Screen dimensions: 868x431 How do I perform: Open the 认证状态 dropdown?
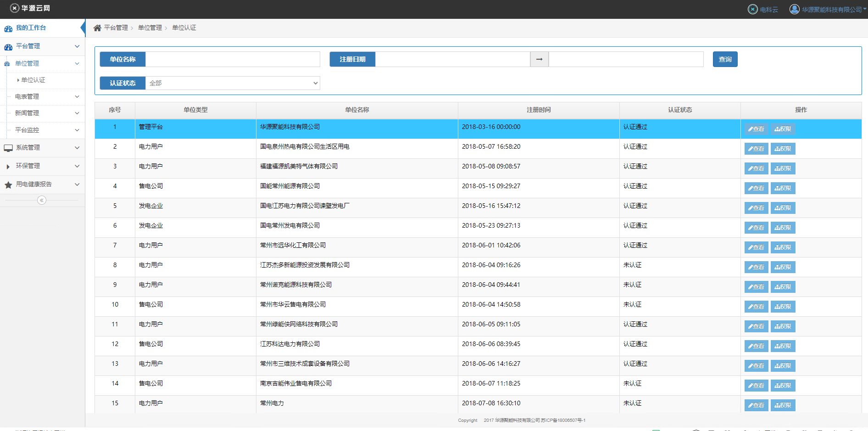tap(233, 83)
